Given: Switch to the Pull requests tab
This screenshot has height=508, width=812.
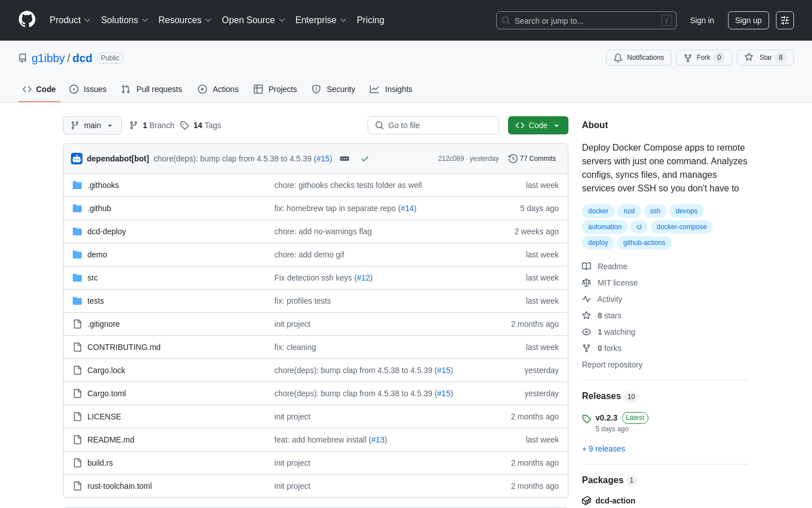Looking at the screenshot, I should pyautogui.click(x=152, y=89).
